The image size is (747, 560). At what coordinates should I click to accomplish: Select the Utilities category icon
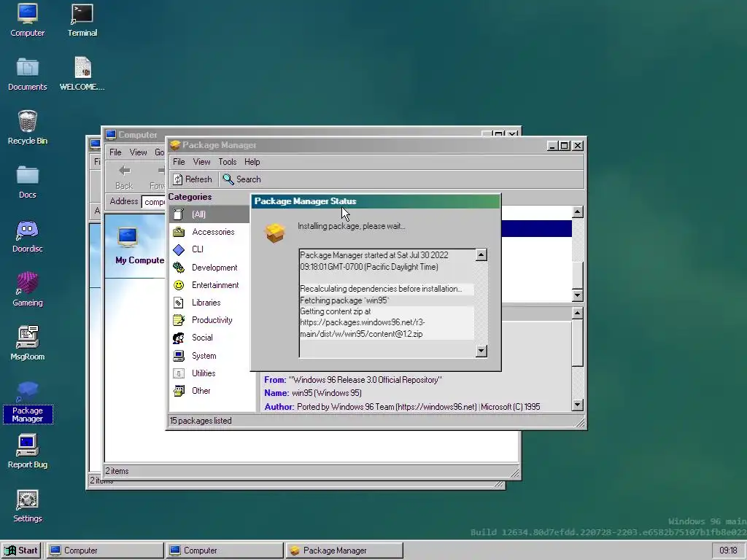point(179,373)
